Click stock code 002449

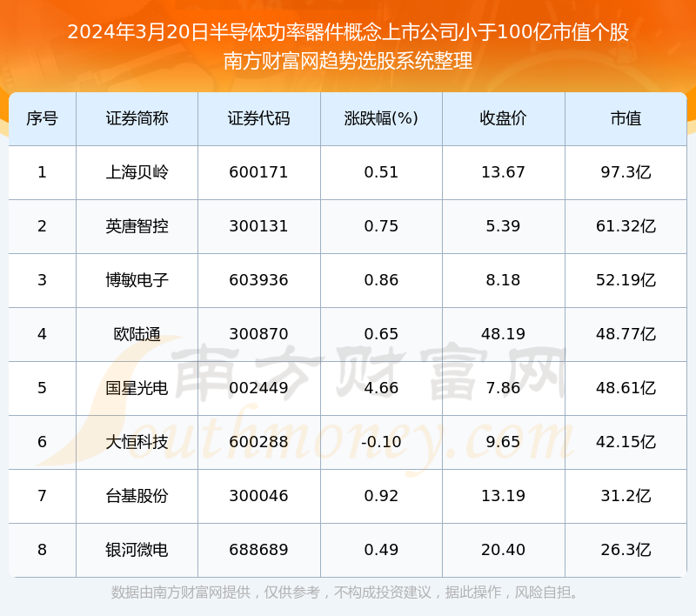(x=258, y=388)
